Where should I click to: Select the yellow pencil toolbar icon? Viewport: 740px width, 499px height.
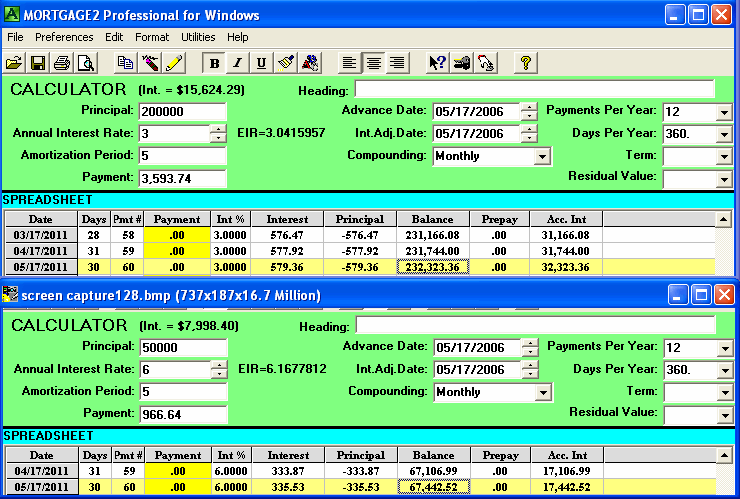(174, 63)
